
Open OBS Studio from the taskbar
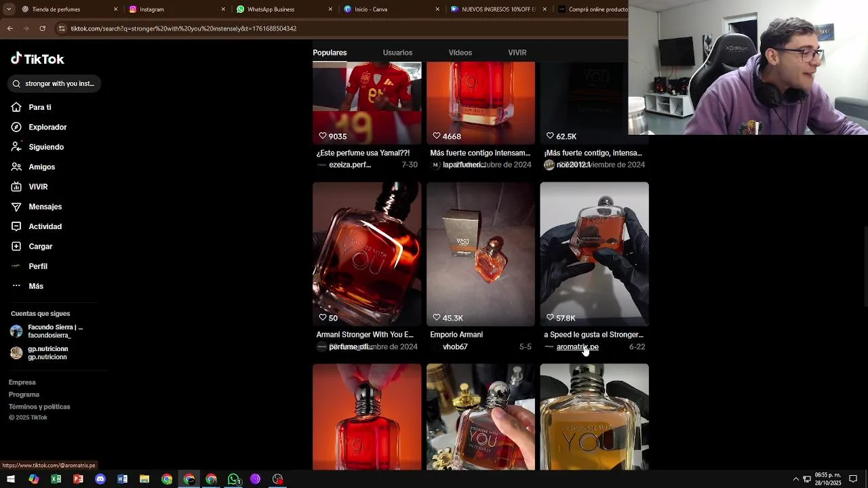point(278,479)
